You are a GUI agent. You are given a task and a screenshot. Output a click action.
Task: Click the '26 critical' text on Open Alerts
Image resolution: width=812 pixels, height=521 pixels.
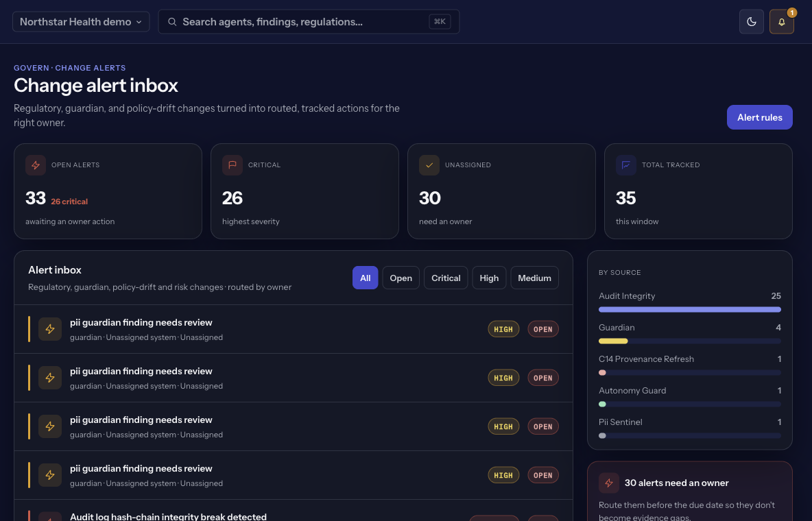69,202
